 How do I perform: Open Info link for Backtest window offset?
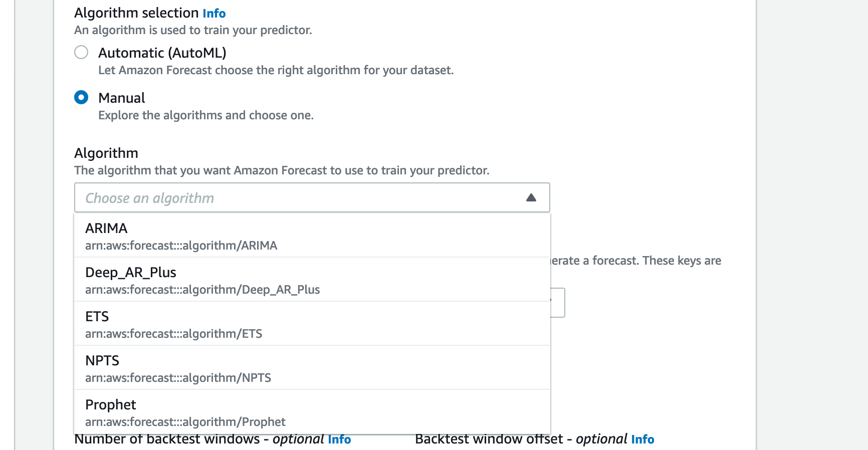click(x=642, y=439)
